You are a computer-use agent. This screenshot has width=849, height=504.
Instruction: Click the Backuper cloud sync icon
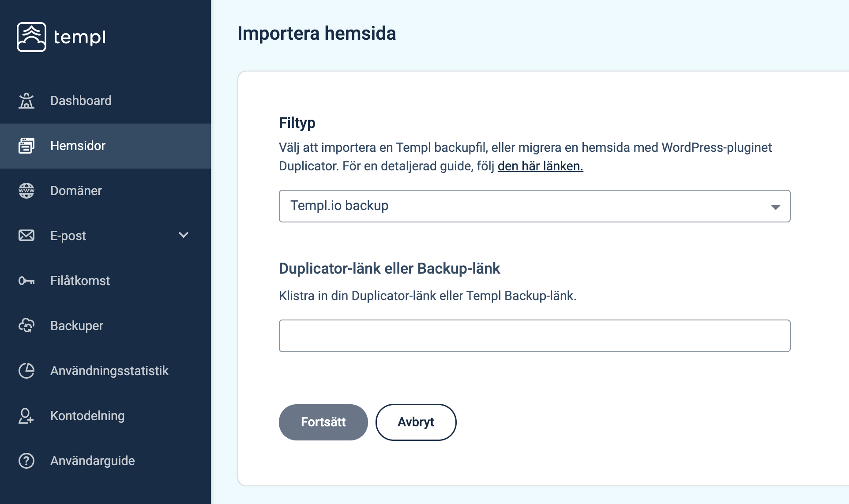pos(26,326)
